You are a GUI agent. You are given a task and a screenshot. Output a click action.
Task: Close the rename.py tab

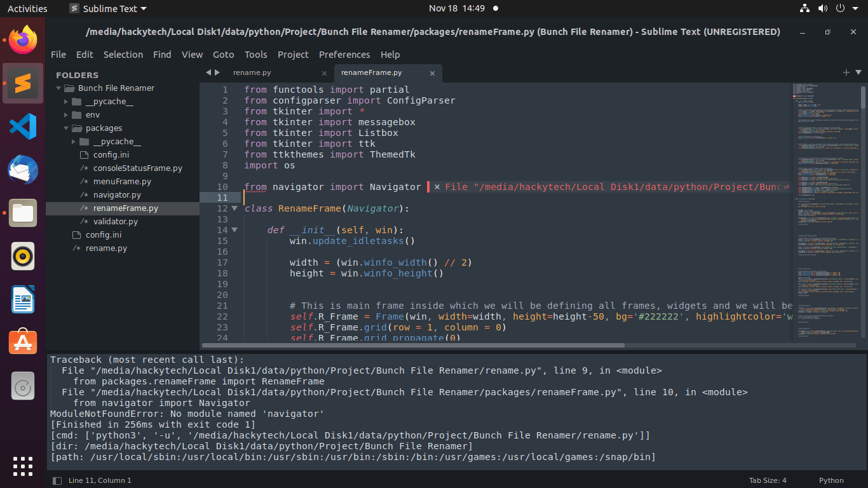pyautogui.click(x=324, y=73)
